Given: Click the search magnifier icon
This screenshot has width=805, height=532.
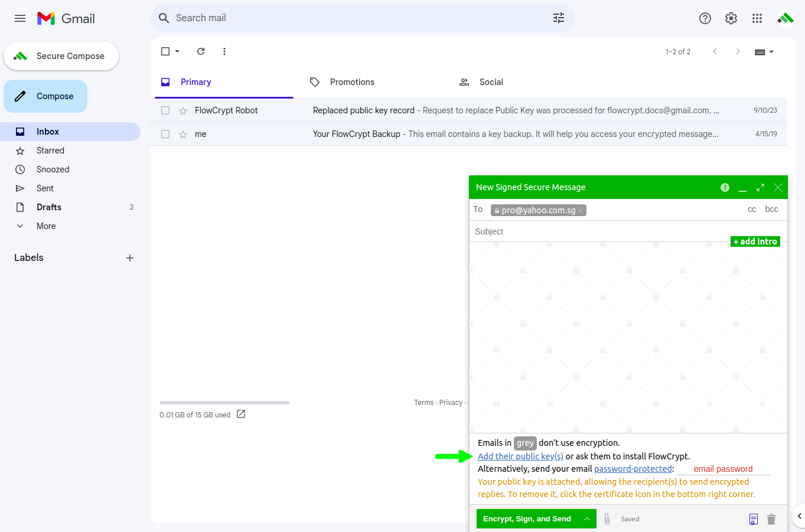Looking at the screenshot, I should click(164, 18).
